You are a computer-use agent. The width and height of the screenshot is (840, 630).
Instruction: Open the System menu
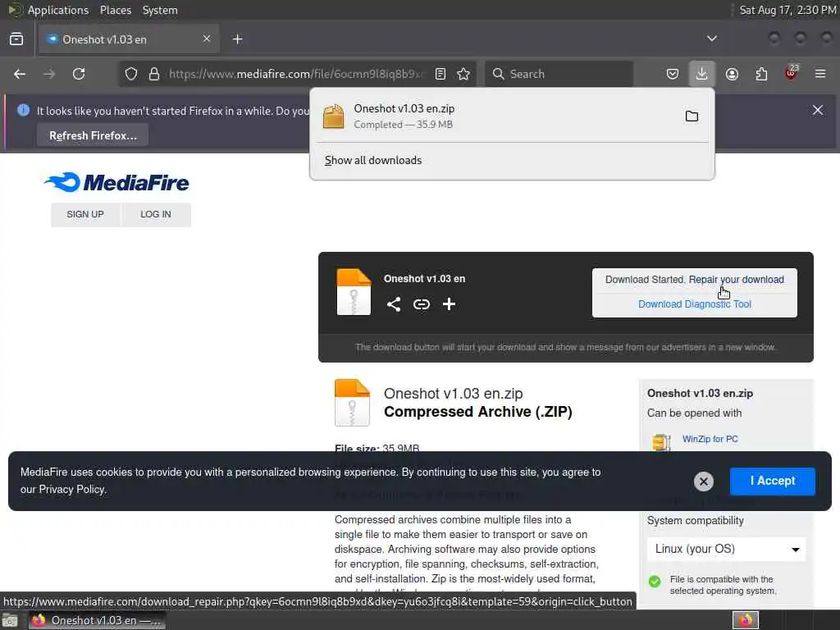tap(160, 10)
